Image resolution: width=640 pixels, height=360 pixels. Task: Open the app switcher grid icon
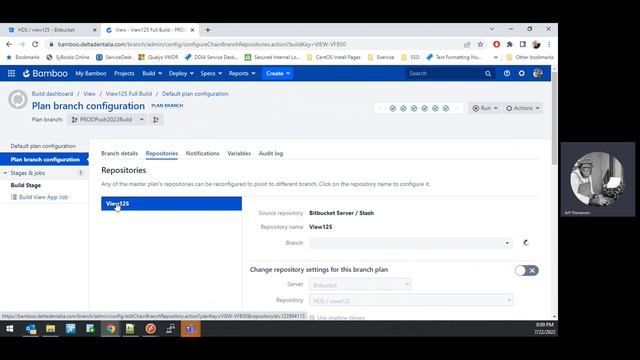coord(11,73)
